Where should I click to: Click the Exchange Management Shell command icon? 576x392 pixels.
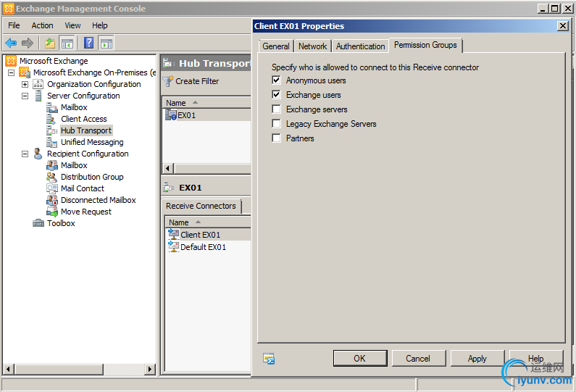[269, 359]
